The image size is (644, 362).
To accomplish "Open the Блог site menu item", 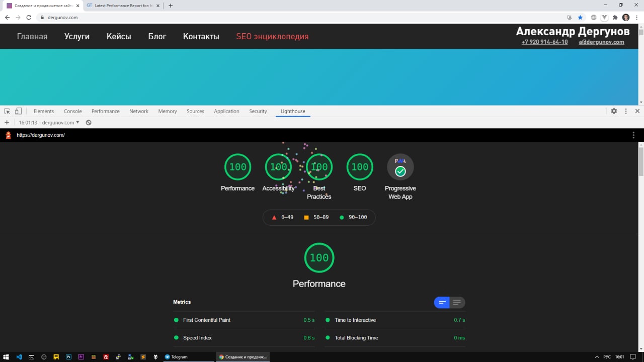I will [x=157, y=36].
